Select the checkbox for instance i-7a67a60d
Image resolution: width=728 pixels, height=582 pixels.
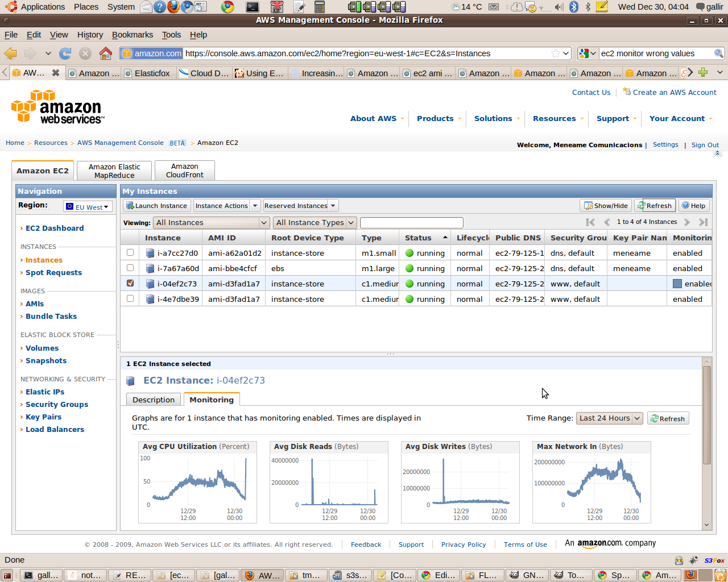click(x=130, y=268)
